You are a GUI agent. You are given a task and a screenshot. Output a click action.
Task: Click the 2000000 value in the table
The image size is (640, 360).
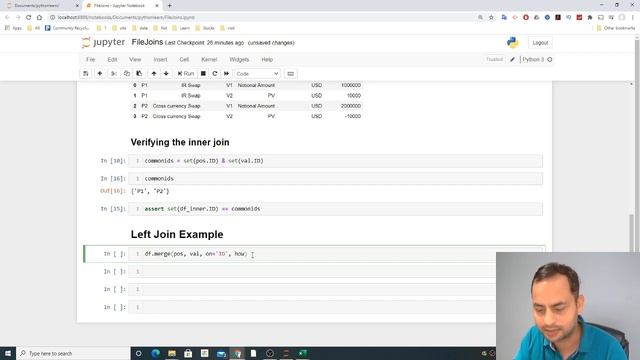click(351, 106)
